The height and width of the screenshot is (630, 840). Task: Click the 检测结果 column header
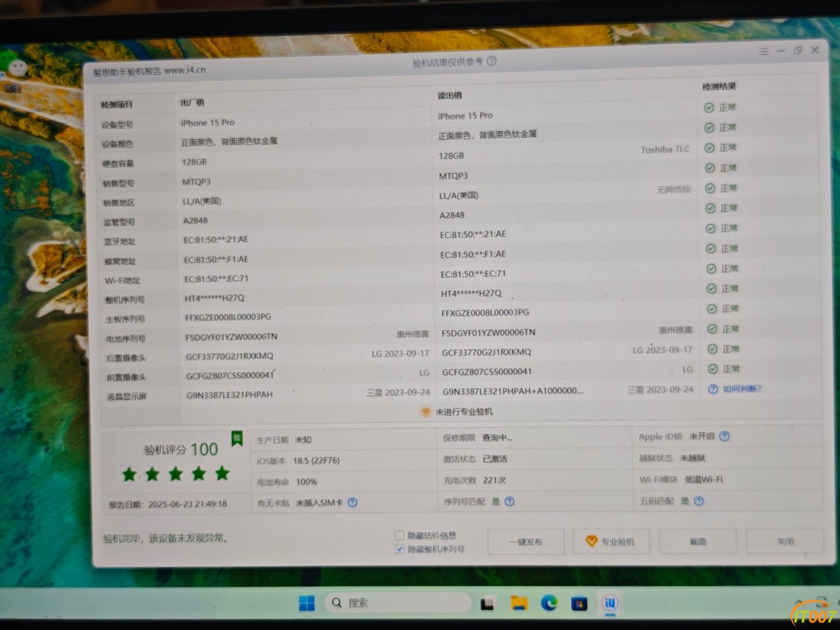pyautogui.click(x=719, y=87)
